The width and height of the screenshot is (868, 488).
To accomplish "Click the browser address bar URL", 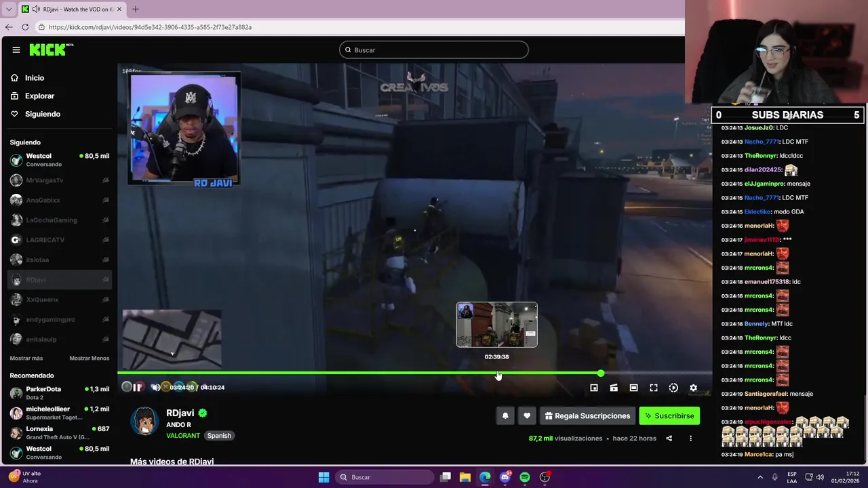I will point(150,27).
